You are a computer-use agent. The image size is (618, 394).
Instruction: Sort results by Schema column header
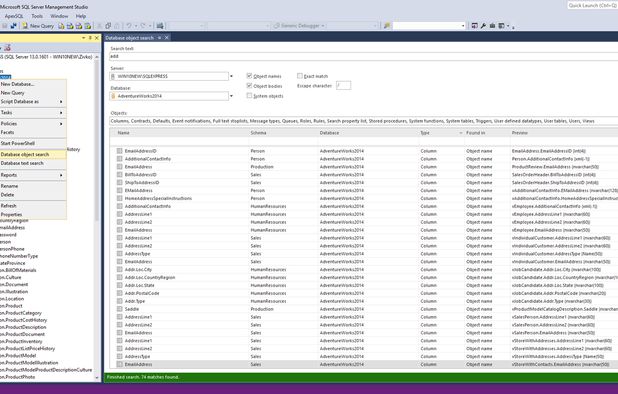click(x=283, y=133)
